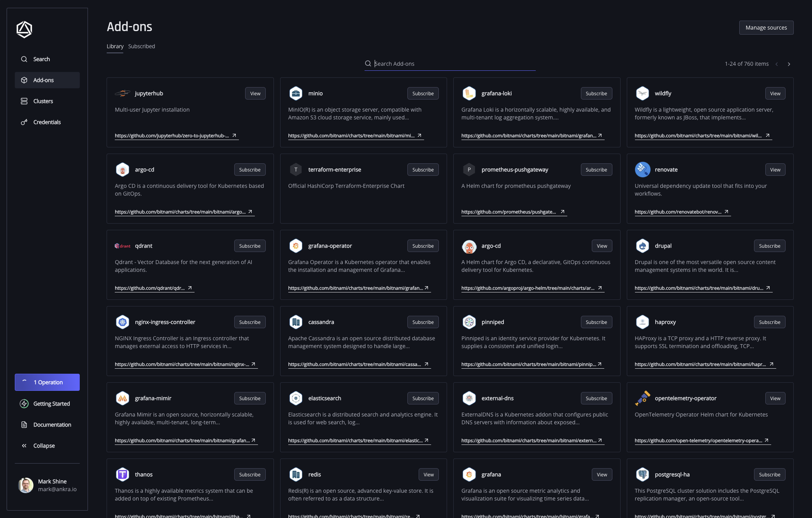Open Search from the sidebar
The height and width of the screenshot is (518, 812).
click(x=47, y=59)
